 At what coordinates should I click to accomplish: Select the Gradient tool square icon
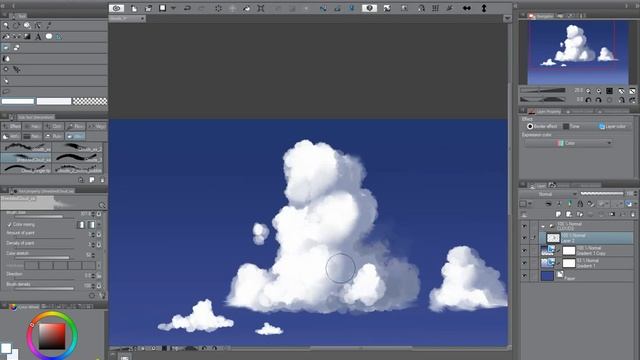pos(27,36)
